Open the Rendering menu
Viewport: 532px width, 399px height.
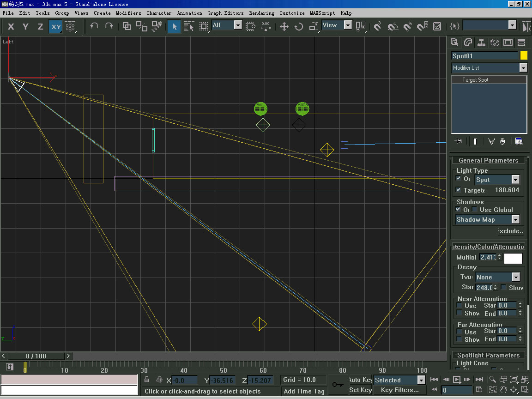[x=261, y=13]
